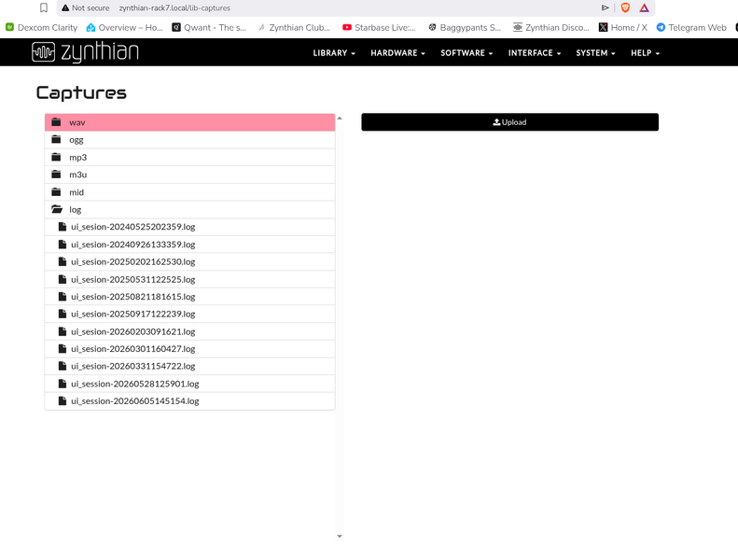
Task: Click the Brave shields lion icon
Action: [x=625, y=7]
